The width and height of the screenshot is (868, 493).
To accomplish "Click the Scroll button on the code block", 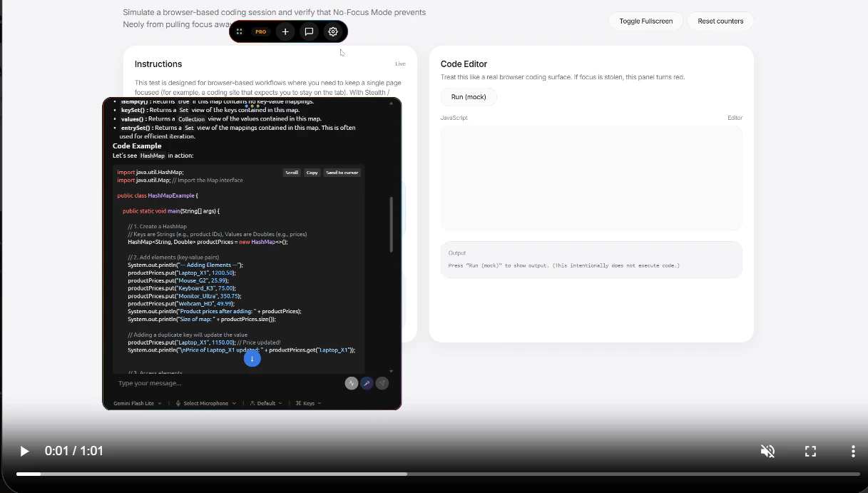I will [x=292, y=173].
